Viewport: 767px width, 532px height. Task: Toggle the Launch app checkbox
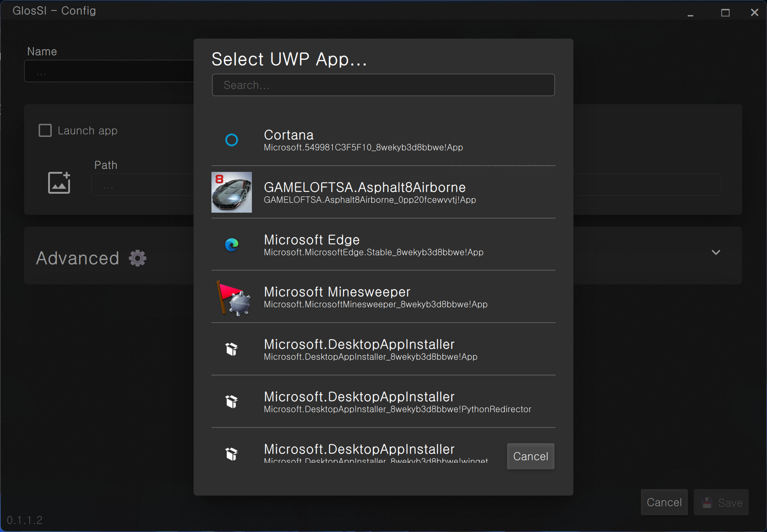(x=45, y=130)
